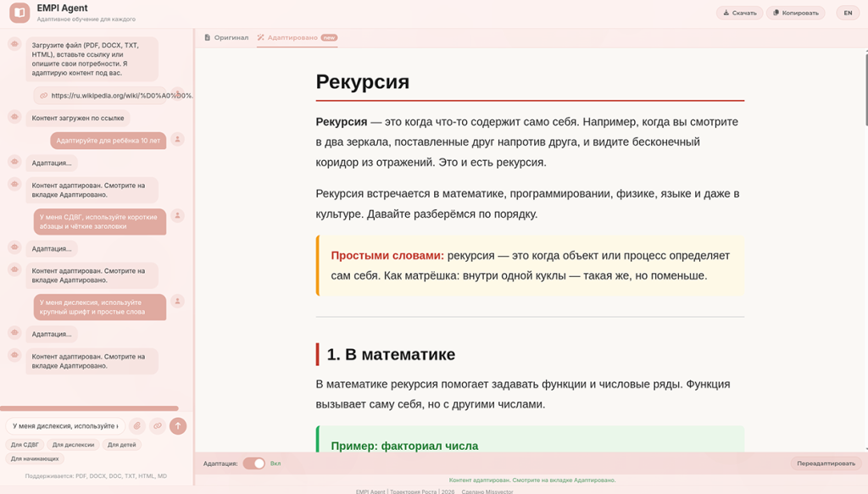
Task: Click the paperclip attach file icon
Action: (x=136, y=426)
